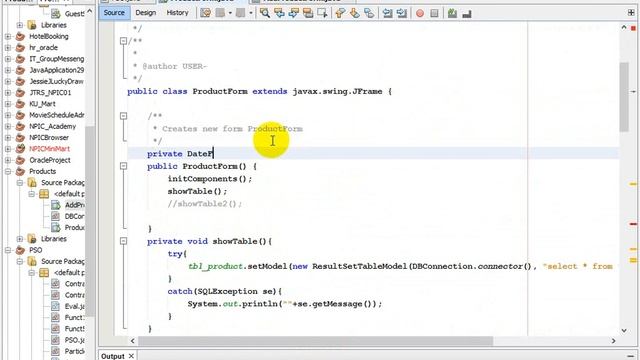Find the next occurrence via toolbar icon

(x=293, y=13)
